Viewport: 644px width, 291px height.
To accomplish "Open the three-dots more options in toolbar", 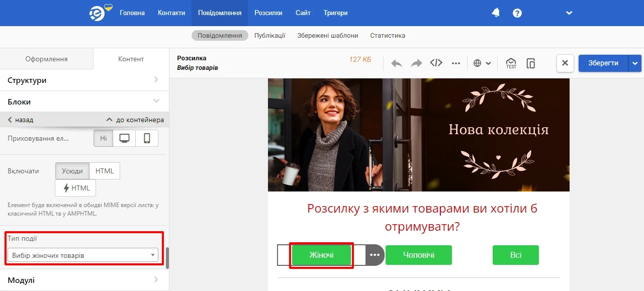I will (456, 63).
